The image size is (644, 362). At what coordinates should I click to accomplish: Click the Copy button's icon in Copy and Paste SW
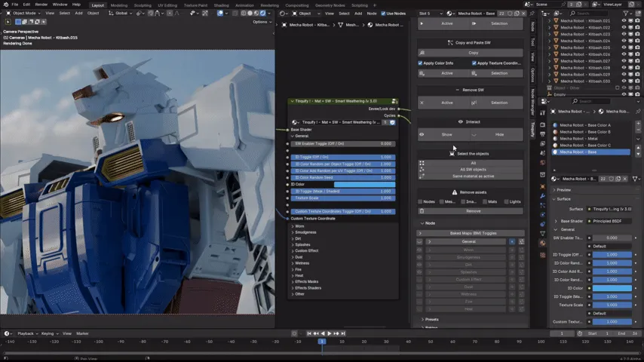click(x=422, y=53)
